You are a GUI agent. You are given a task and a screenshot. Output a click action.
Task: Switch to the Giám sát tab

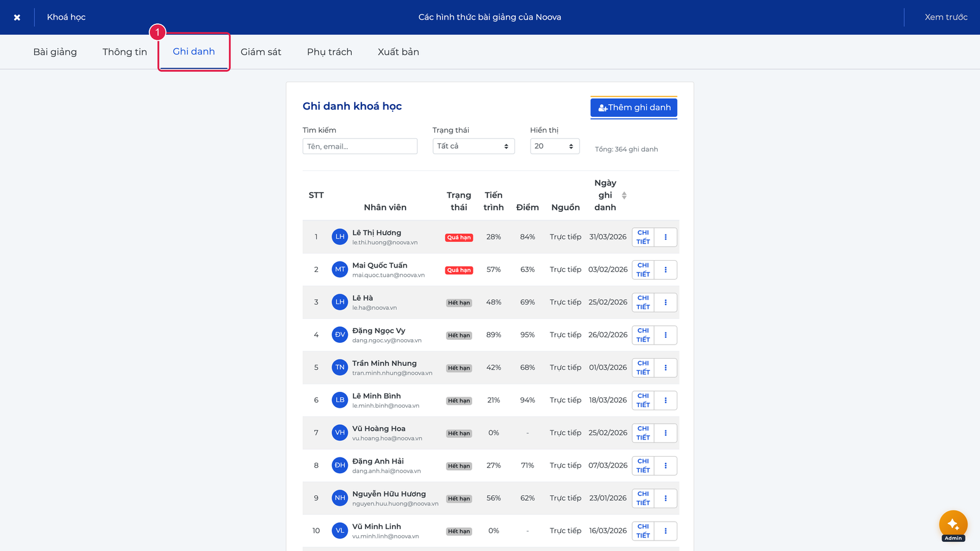pyautogui.click(x=261, y=52)
